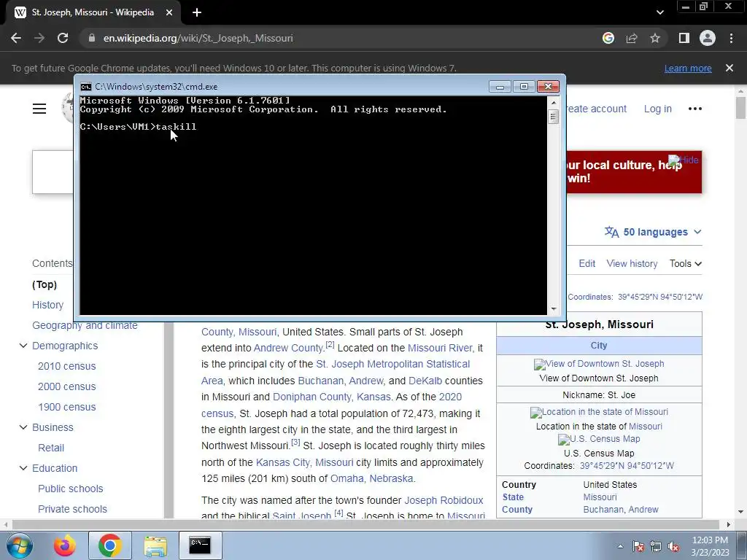
Task: Click the Chrome taskbar icon
Action: pos(109,545)
